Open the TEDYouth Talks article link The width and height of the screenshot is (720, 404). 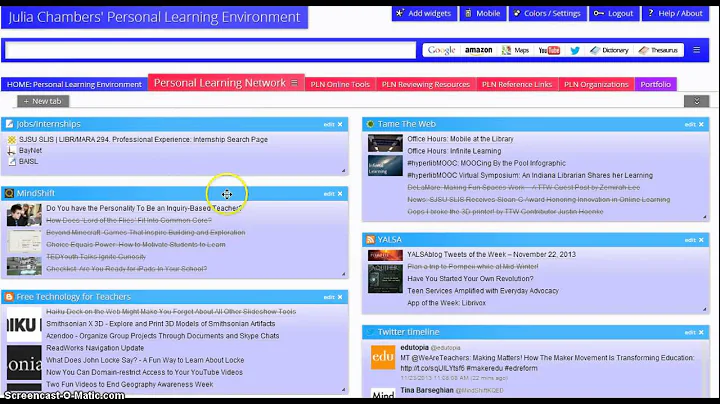click(96, 257)
